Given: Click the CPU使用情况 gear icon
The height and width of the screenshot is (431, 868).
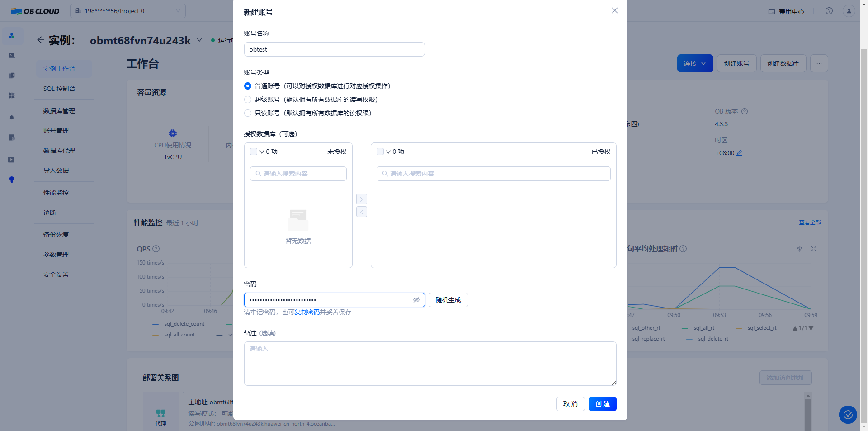Looking at the screenshot, I should coord(173,133).
